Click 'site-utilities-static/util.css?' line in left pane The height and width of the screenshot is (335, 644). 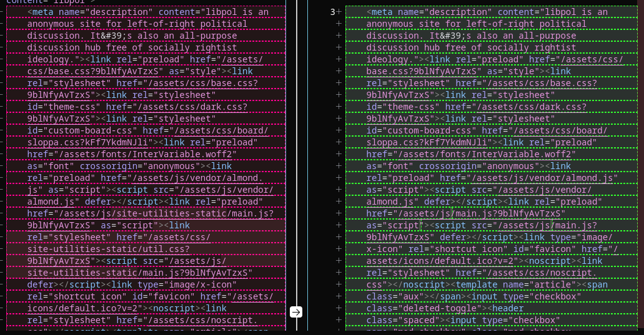(x=109, y=249)
